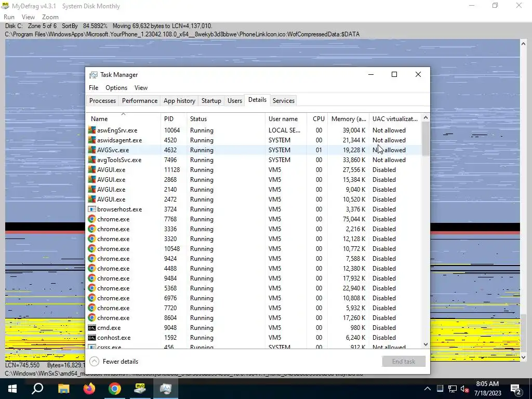The width and height of the screenshot is (532, 399).
Task: Click MyDefrag scrollbar up arrow
Action: point(523,44)
